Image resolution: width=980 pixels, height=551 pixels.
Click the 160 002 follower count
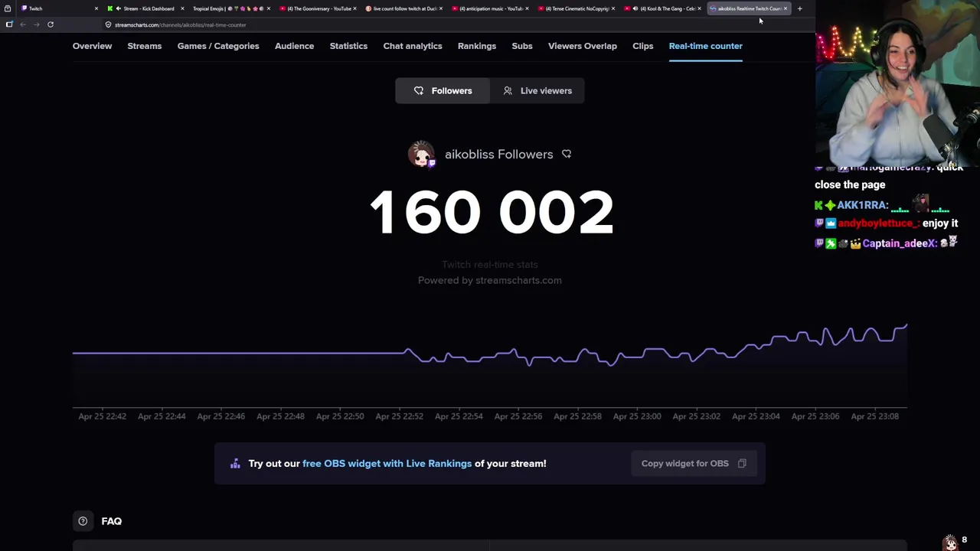coord(491,212)
